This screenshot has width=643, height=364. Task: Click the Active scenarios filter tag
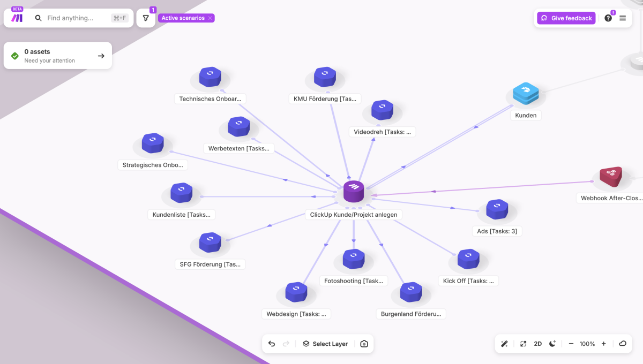(x=183, y=18)
